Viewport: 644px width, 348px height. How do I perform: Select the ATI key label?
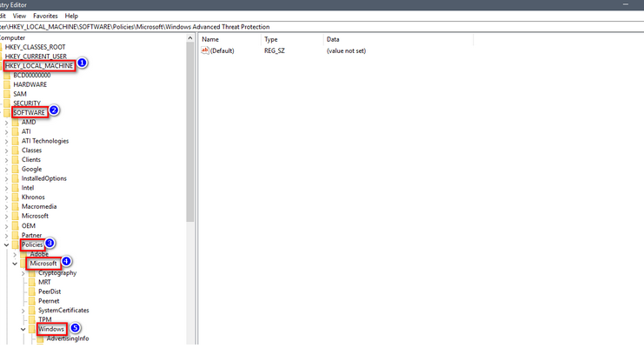click(x=26, y=131)
